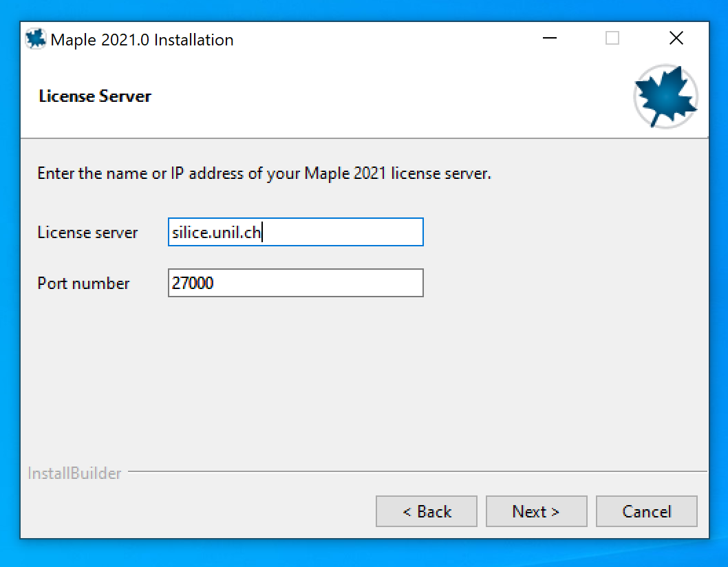Click the "Maple 2021.0 Installation" title text

[x=142, y=40]
